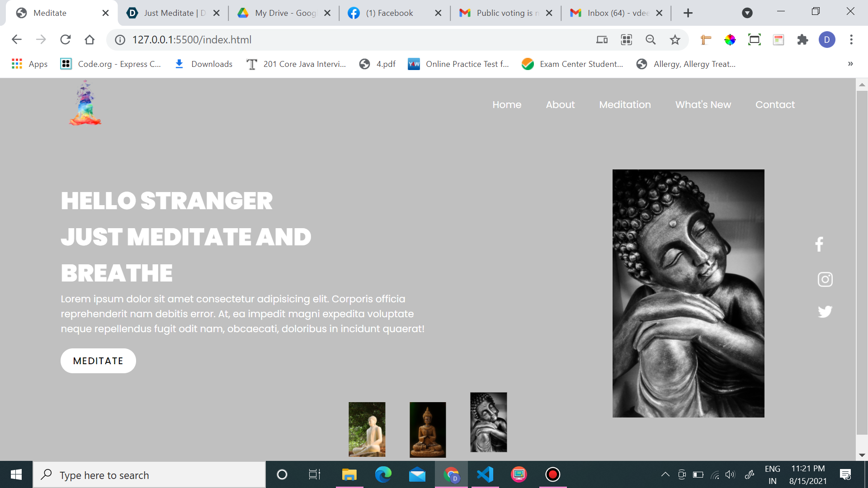Select the golden Buddha thumbnail
Screen dimensions: 868x488
(428, 429)
